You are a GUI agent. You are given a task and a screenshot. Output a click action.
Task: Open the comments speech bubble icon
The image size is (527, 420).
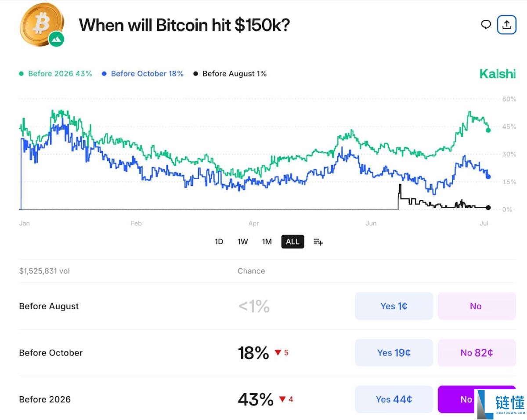click(486, 25)
